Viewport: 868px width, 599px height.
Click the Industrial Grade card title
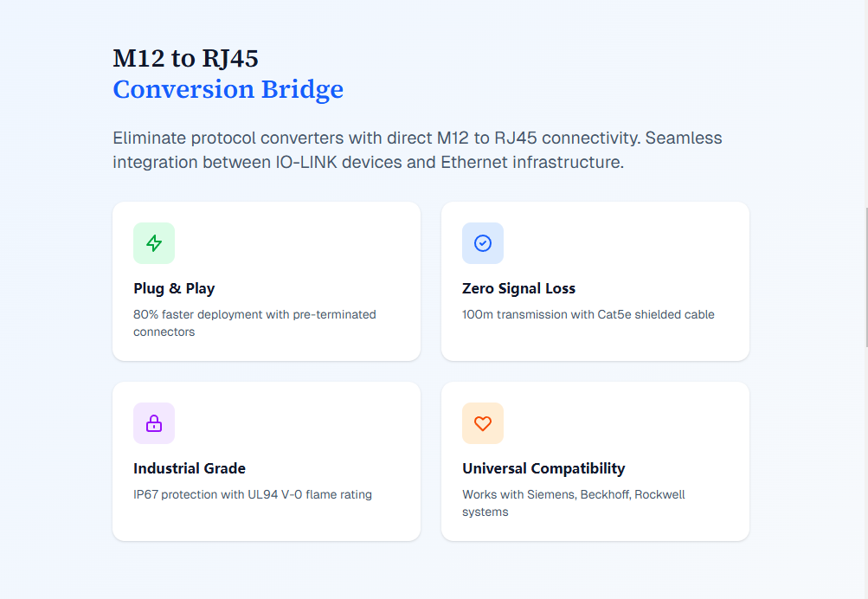tap(190, 468)
